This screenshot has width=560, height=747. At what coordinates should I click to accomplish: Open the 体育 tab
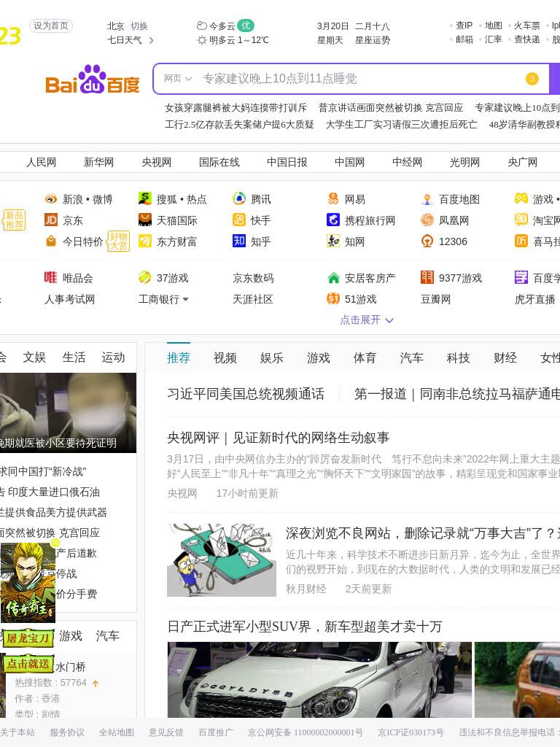click(365, 357)
